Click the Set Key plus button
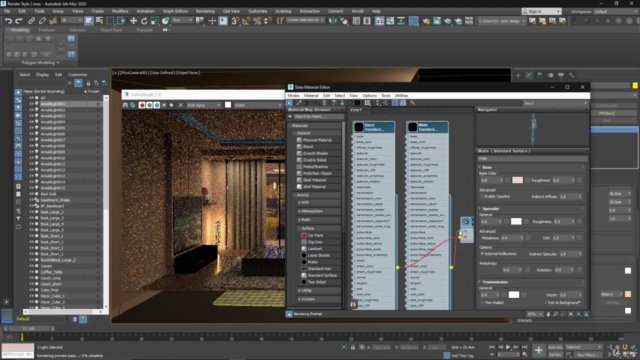 click(539, 350)
